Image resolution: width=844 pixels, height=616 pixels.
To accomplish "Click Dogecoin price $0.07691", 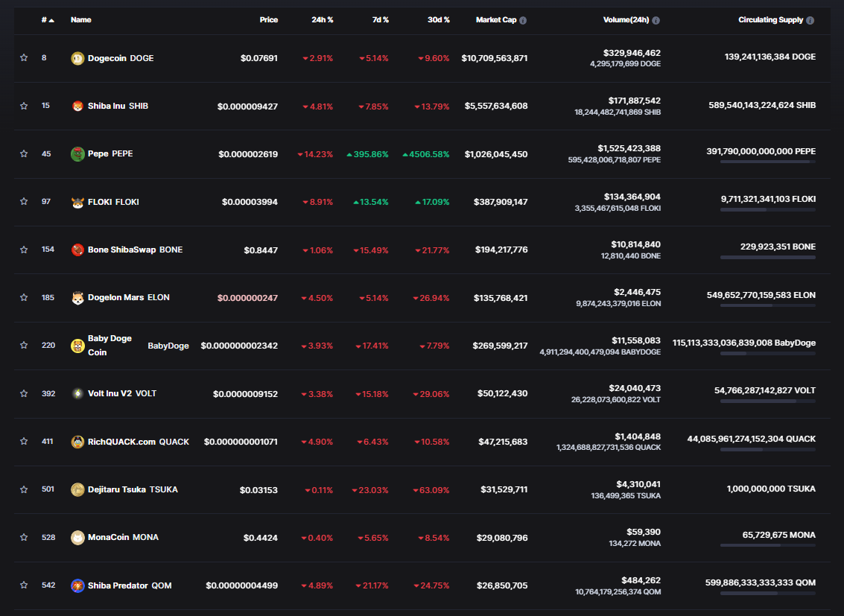I will 259,58.
